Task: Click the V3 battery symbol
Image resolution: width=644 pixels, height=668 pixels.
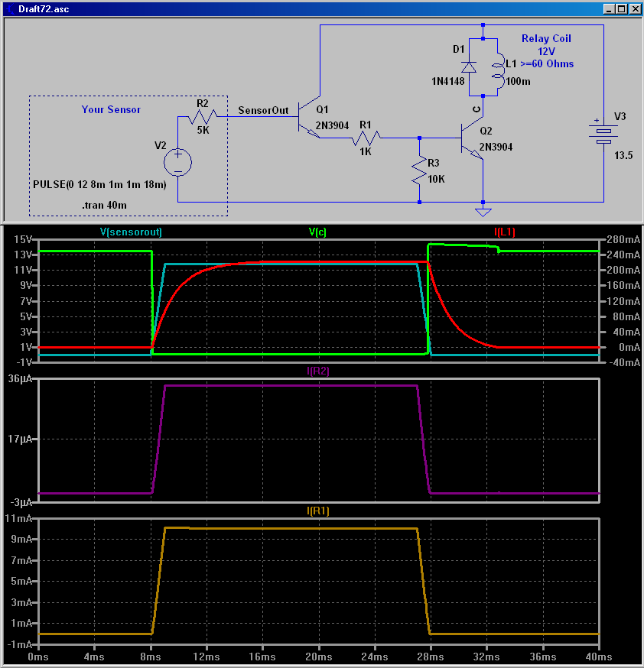Action: (603, 134)
